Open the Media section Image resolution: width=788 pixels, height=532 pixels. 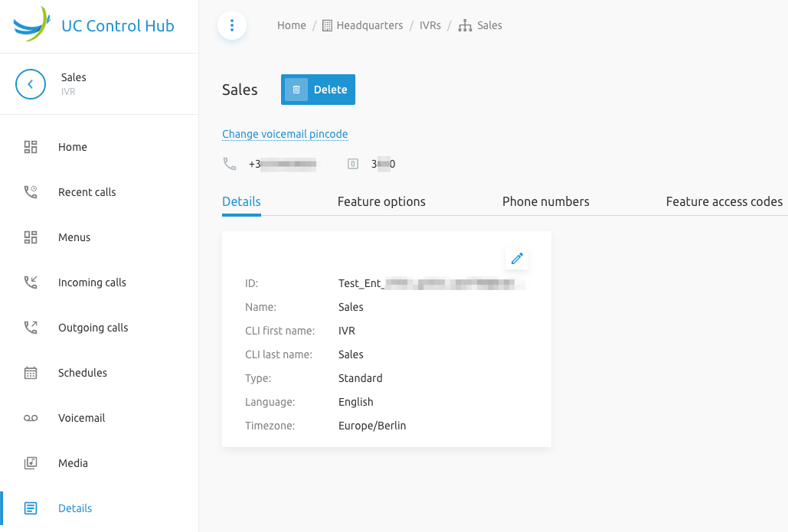pyautogui.click(x=73, y=463)
